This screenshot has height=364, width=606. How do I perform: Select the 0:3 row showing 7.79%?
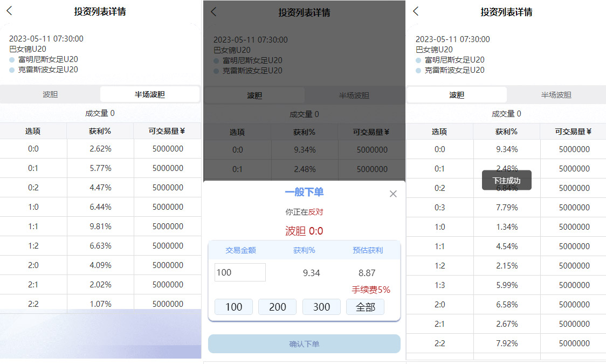click(x=506, y=208)
